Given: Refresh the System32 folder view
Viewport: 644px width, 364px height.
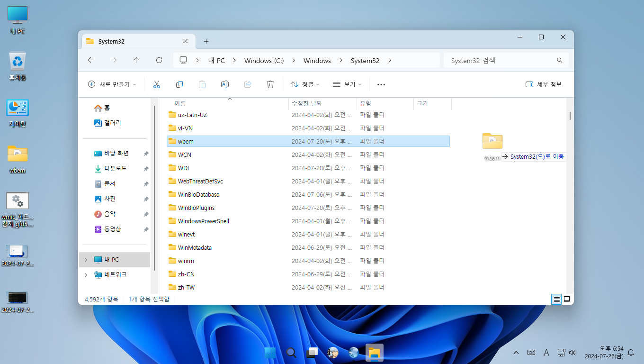Looking at the screenshot, I should [159, 60].
